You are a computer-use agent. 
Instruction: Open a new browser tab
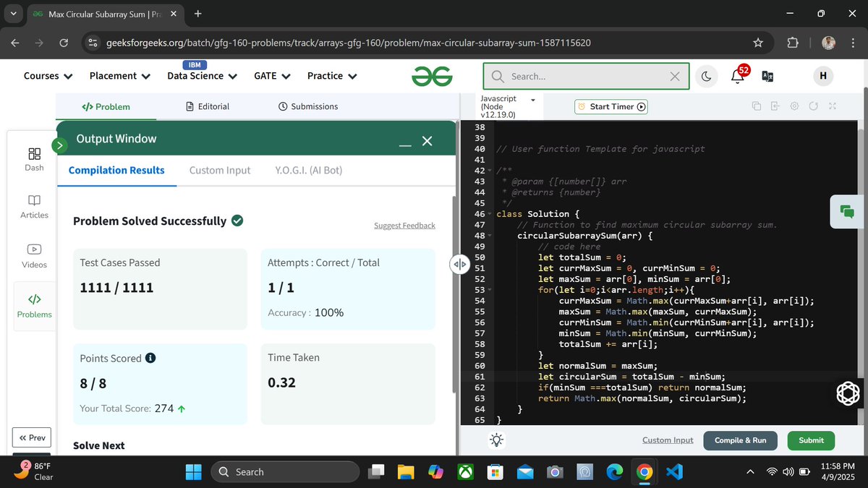[198, 14]
